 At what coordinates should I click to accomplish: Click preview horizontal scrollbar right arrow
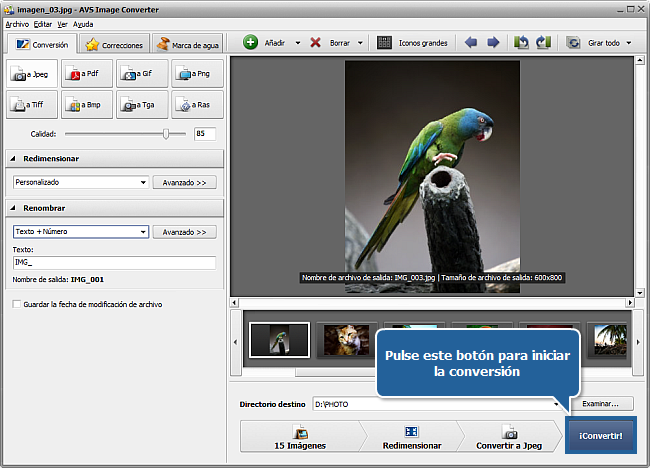coord(630,303)
